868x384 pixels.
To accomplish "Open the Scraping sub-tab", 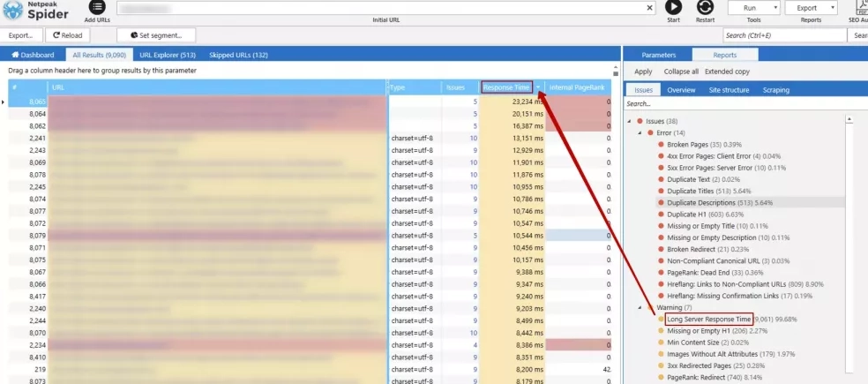I will click(x=775, y=90).
